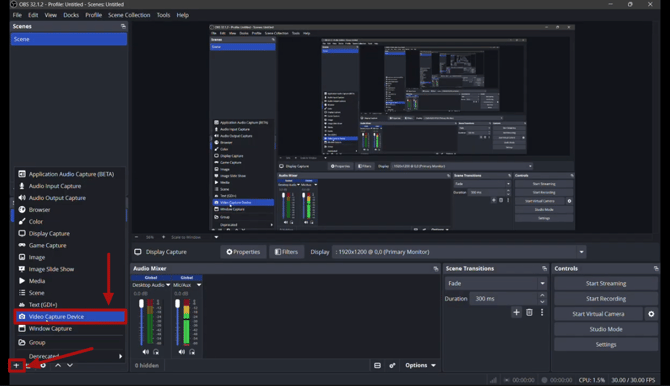This screenshot has height=386, width=670.
Task: Decrease transition duration with down stepper
Action: [542, 302]
